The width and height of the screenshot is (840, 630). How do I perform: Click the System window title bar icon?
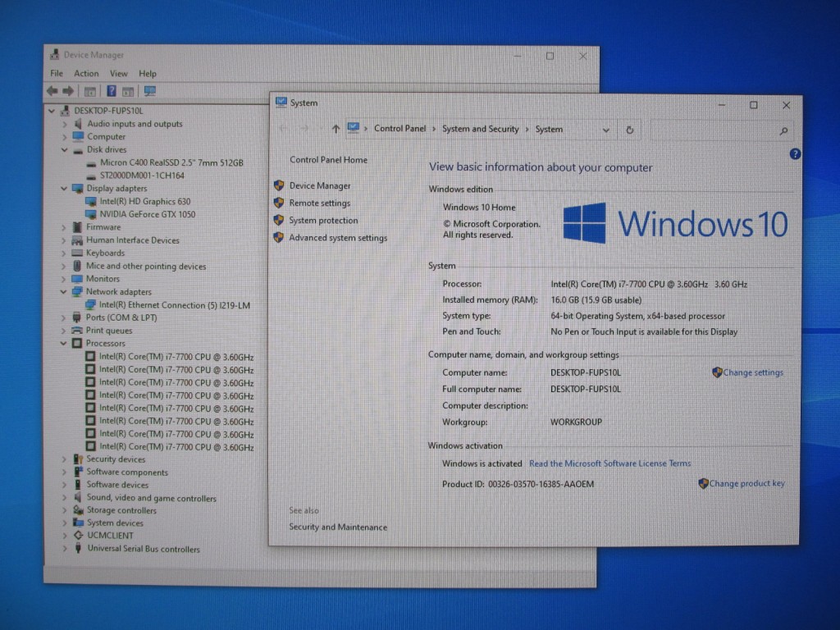pos(281,103)
